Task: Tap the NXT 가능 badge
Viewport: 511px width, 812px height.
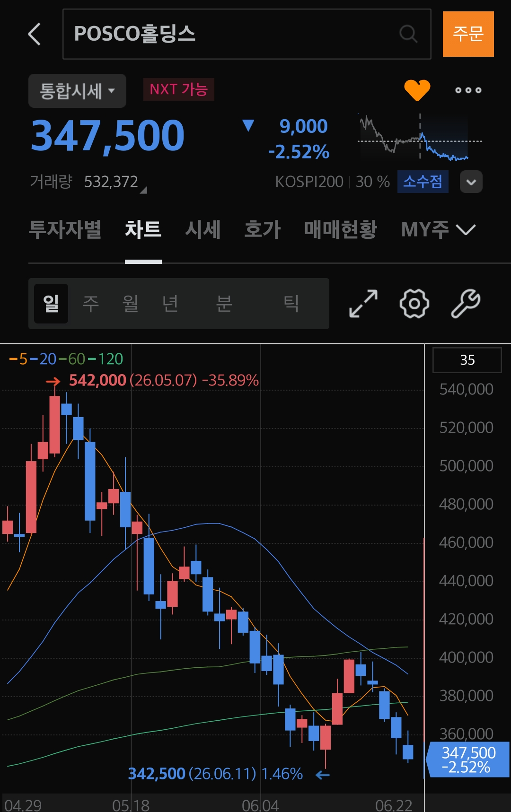Action: tap(179, 89)
